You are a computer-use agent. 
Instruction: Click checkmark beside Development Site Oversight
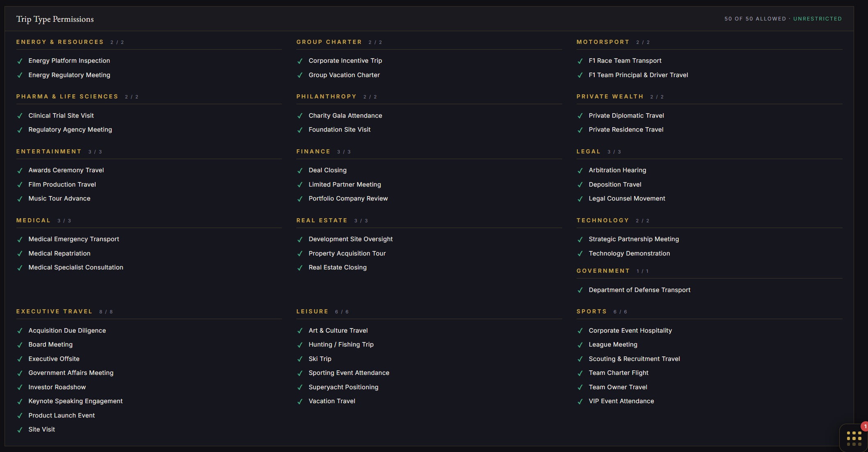coord(300,240)
